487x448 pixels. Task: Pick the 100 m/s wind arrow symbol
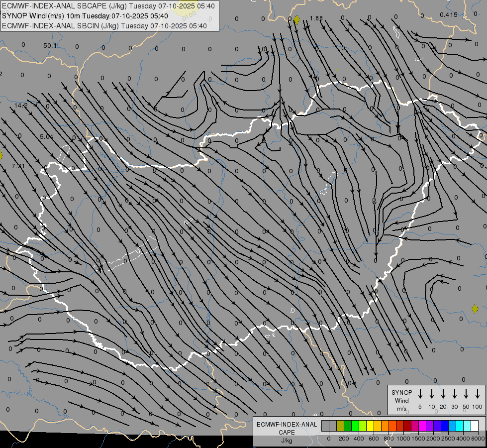coord(478,394)
